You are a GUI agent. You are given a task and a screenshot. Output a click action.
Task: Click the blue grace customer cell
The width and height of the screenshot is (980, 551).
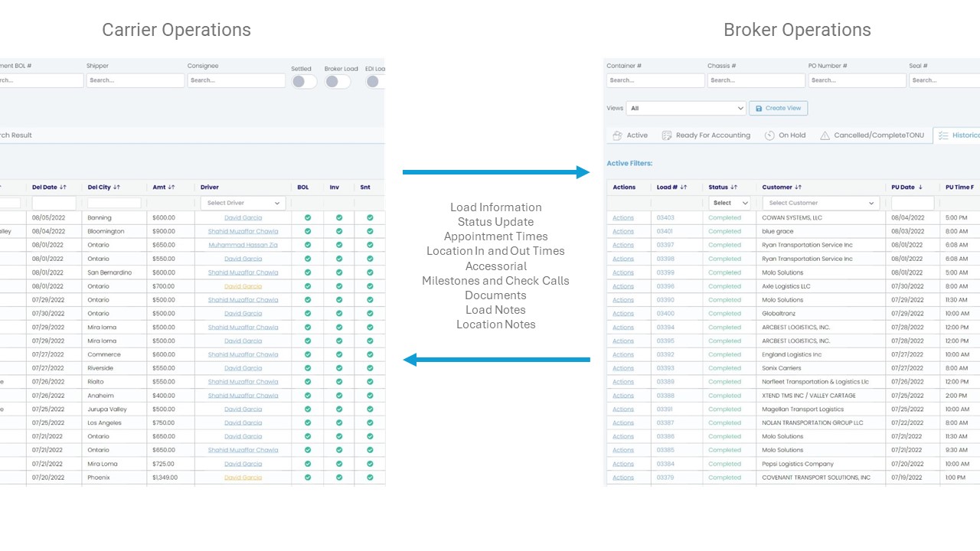(x=778, y=231)
